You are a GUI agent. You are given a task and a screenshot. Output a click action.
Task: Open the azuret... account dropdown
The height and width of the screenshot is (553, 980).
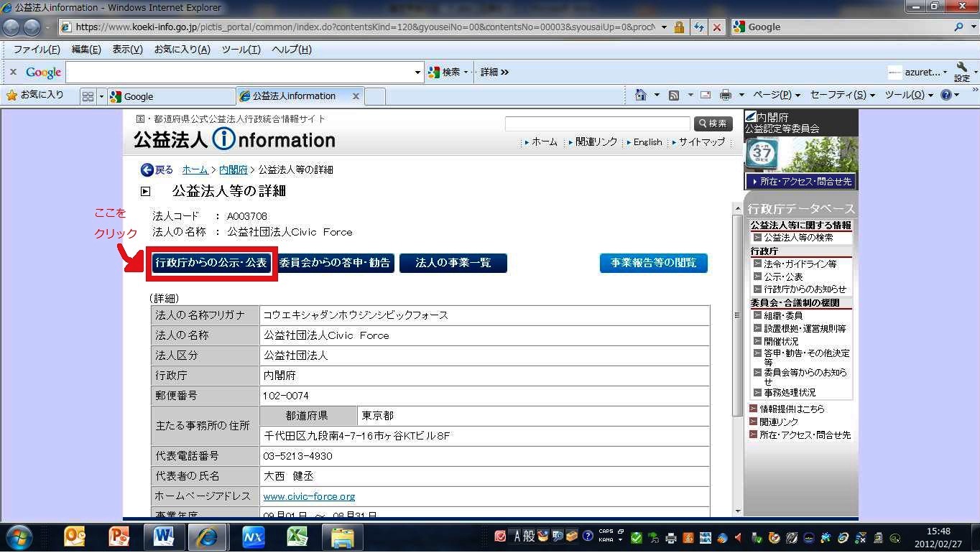[x=917, y=72]
